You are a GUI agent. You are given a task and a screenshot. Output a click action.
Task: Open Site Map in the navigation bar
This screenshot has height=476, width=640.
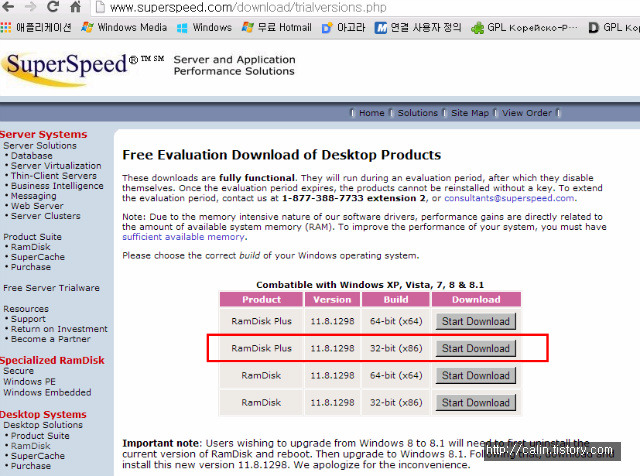470,113
